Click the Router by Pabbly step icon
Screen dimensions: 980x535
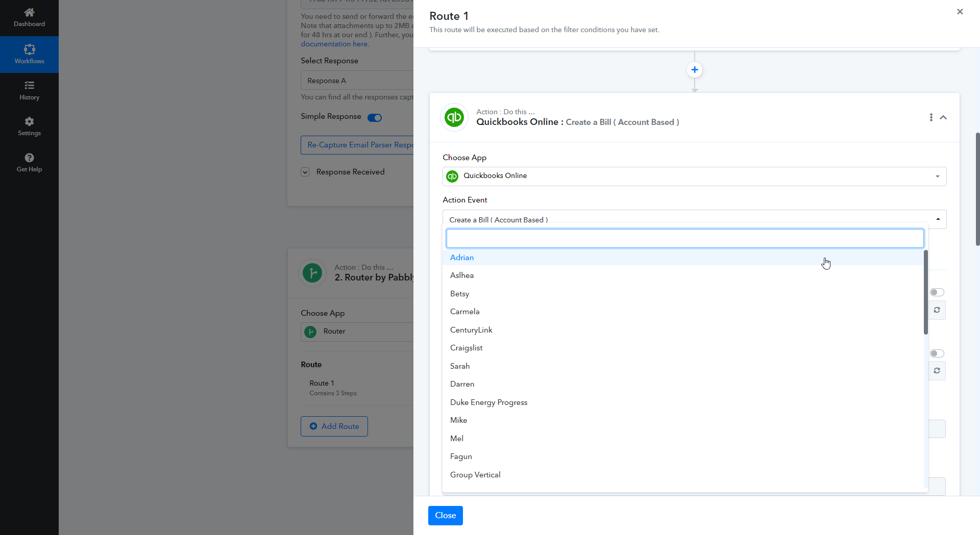[x=312, y=273]
